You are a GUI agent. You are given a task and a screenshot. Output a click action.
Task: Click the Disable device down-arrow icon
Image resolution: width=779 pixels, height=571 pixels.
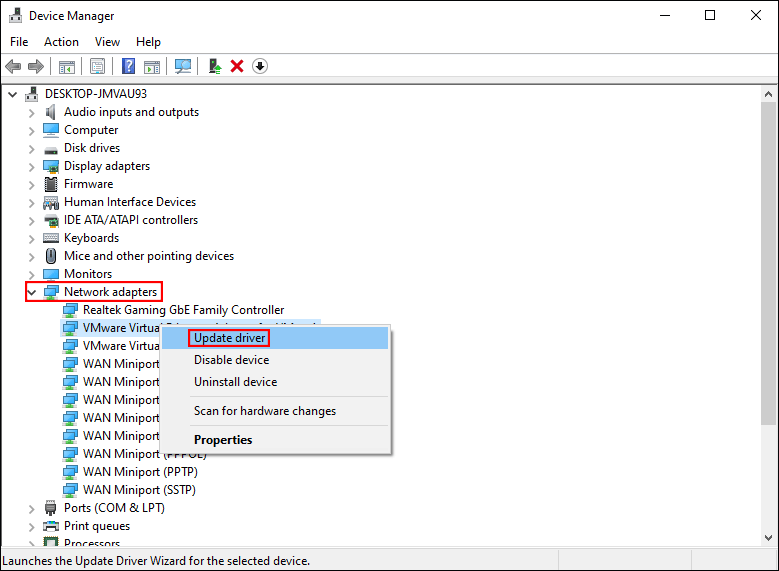[260, 66]
